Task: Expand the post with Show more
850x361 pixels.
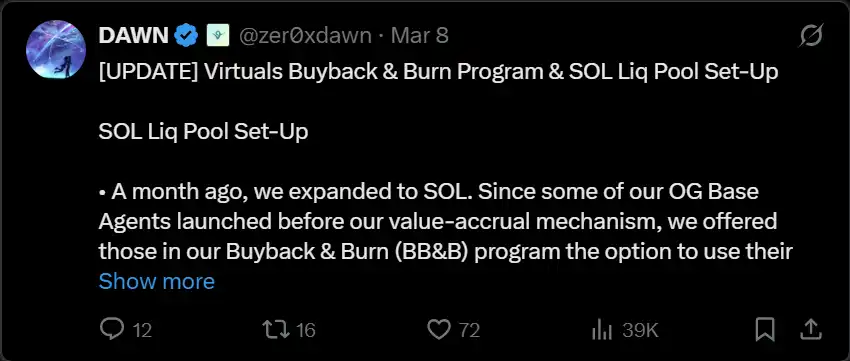Action: point(157,281)
